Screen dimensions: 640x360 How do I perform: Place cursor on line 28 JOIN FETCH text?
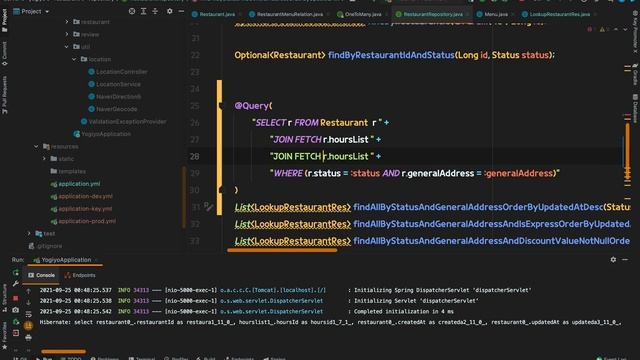pos(297,156)
